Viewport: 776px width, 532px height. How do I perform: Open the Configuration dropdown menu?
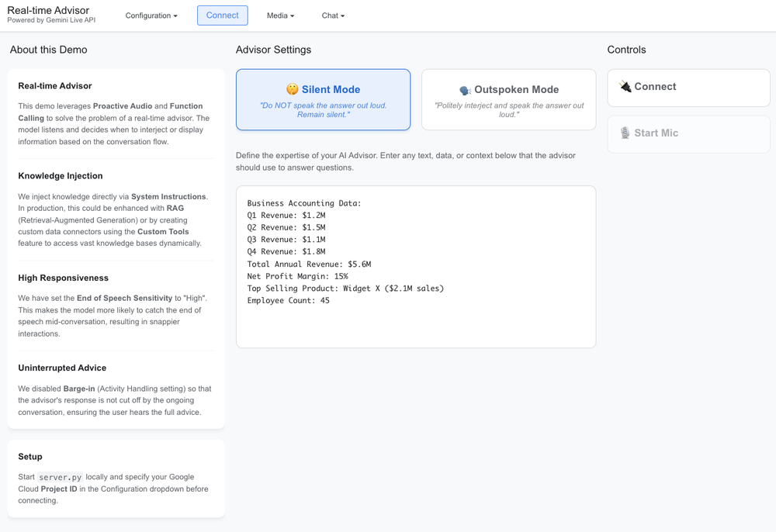(151, 16)
